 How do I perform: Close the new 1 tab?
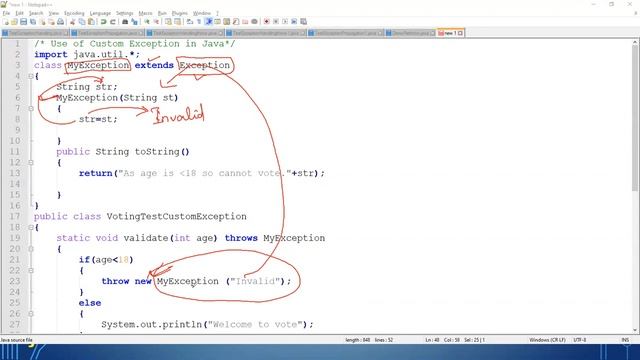[x=460, y=33]
